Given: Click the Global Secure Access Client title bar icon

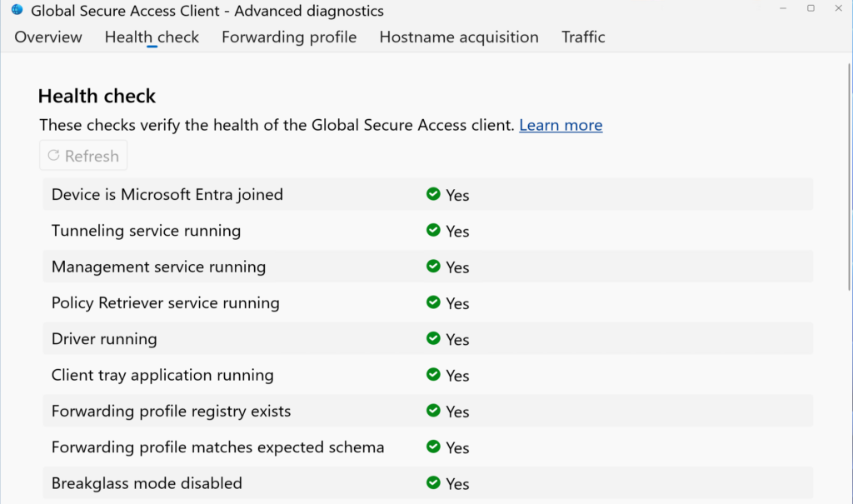Looking at the screenshot, I should (17, 10).
